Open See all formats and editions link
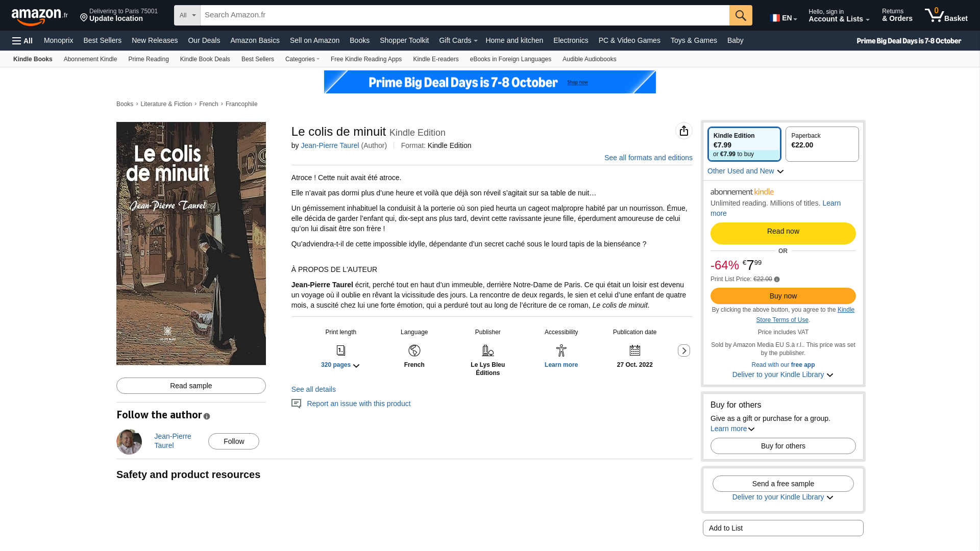Screen dimensions: 980x551 648,158
